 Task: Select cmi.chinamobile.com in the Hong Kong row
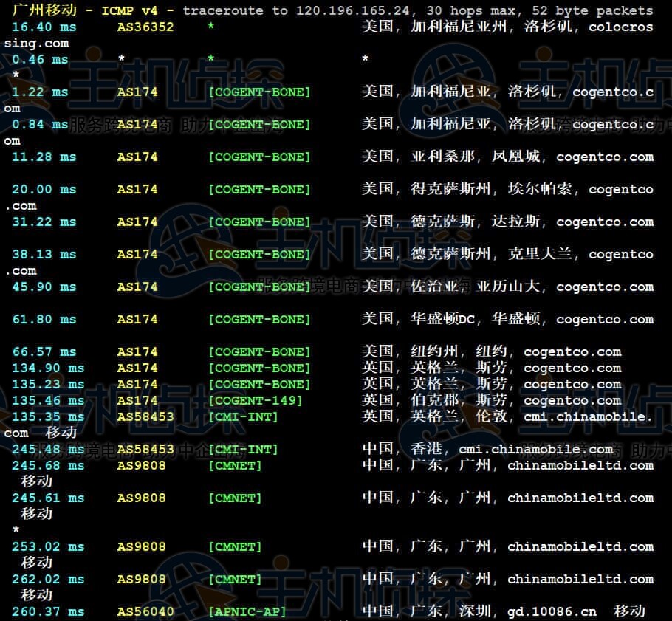click(x=535, y=450)
